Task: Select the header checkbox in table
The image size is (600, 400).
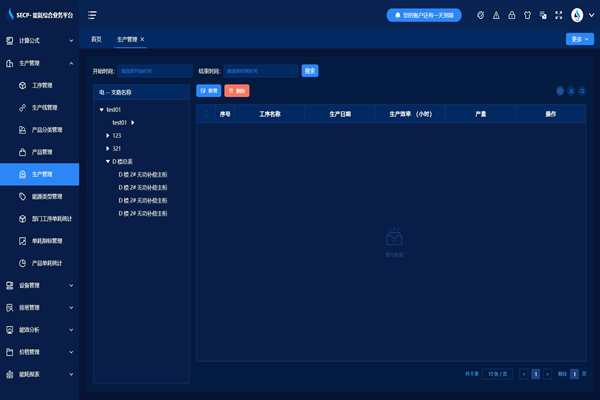Action: [205, 114]
